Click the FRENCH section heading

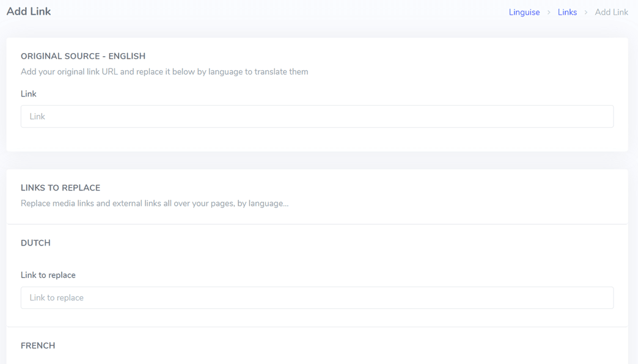(x=38, y=346)
